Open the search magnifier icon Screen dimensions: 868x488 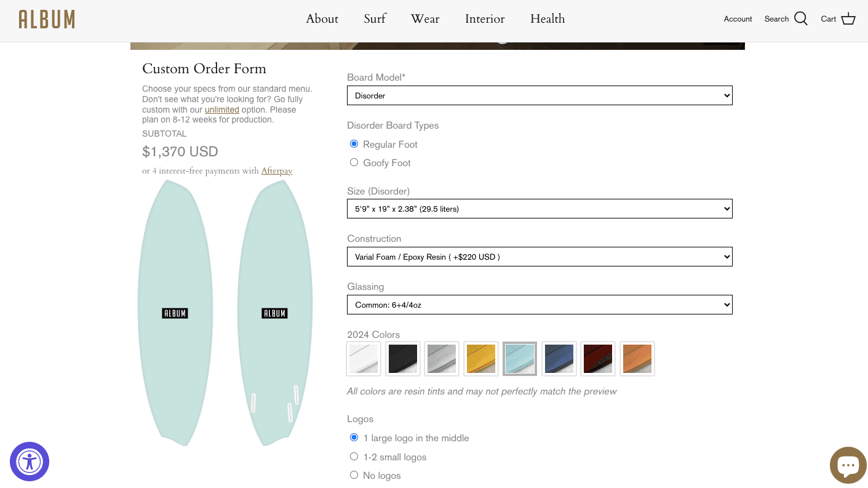pyautogui.click(x=801, y=19)
